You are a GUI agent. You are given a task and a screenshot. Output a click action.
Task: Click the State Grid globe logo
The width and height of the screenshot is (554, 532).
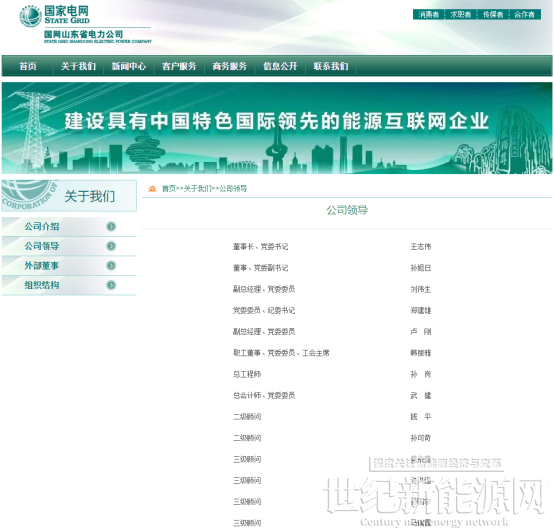(x=30, y=16)
